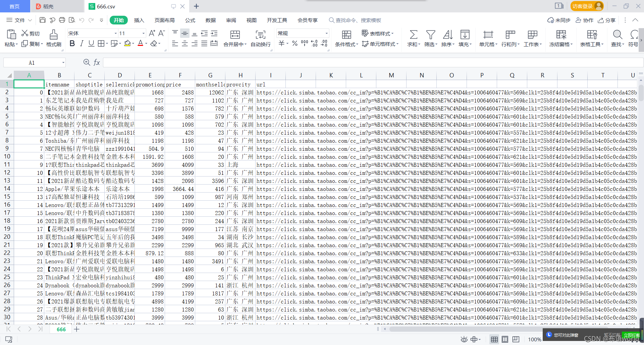
Task: Expand the Name Box A1 dropdown
Action: [x=63, y=63]
